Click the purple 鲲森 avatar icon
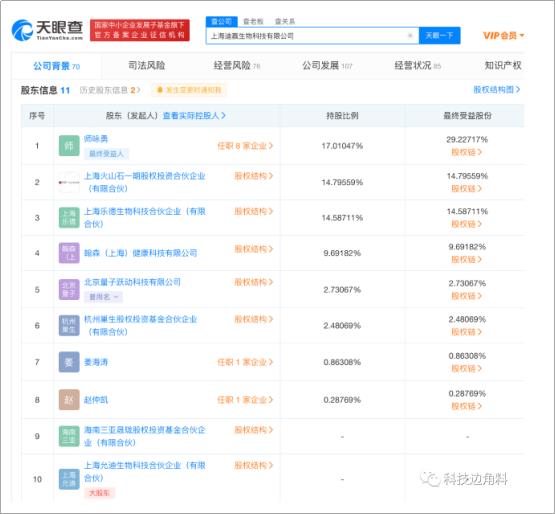Viewport: 556px width, 514px height. [x=69, y=253]
